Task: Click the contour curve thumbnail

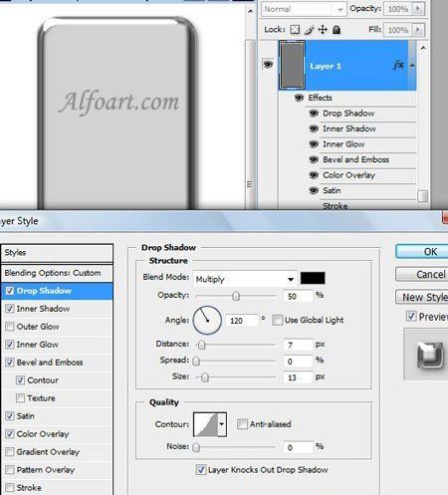Action: click(x=206, y=424)
